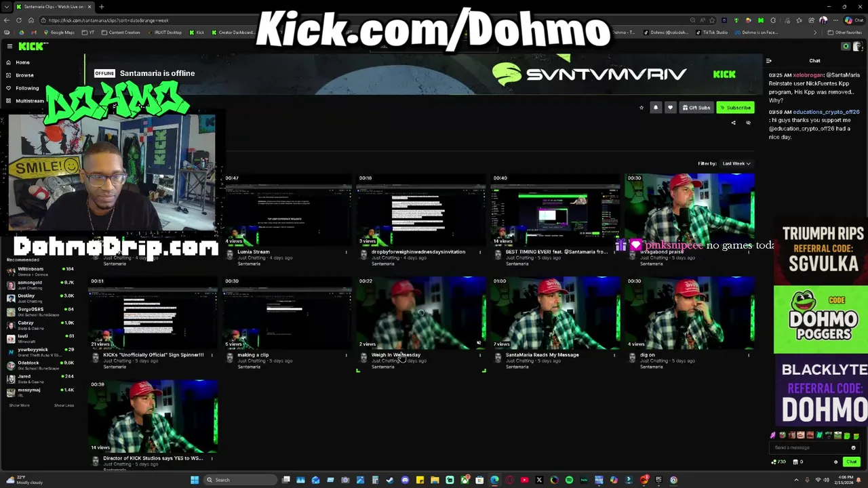Open the Weigh In Wednesday clip thumbnail

pyautogui.click(x=421, y=313)
